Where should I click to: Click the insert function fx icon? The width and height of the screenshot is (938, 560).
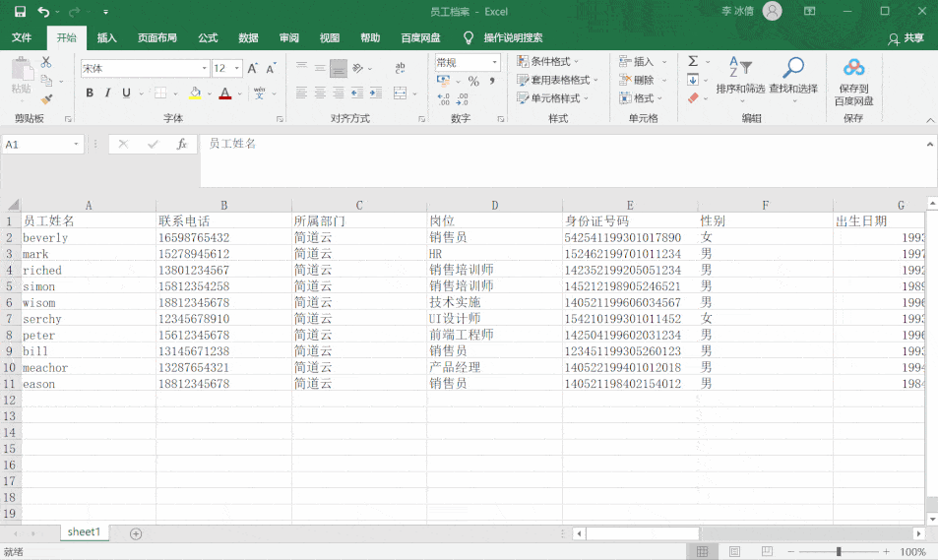click(x=182, y=144)
